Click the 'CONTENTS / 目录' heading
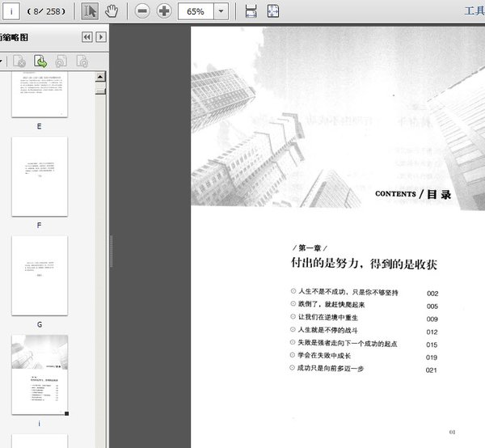The height and width of the screenshot is (448, 485). (x=413, y=194)
